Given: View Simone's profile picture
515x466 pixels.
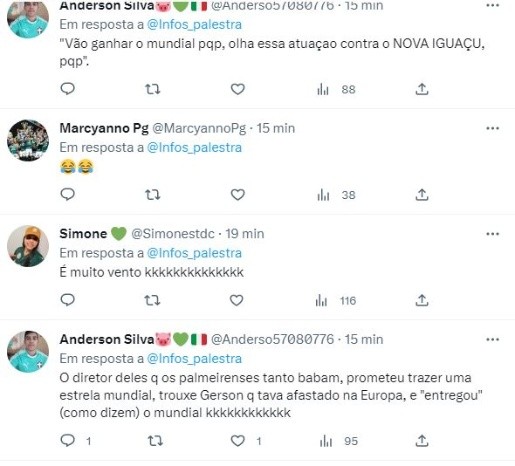Looking at the screenshot, I should tap(28, 246).
